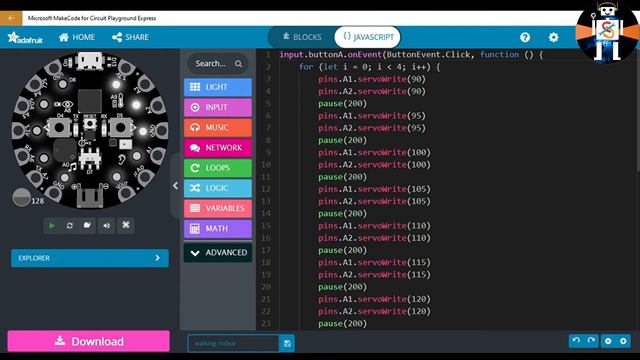
Task: Adjust the light level sensor showing 128
Action: (x=21, y=197)
